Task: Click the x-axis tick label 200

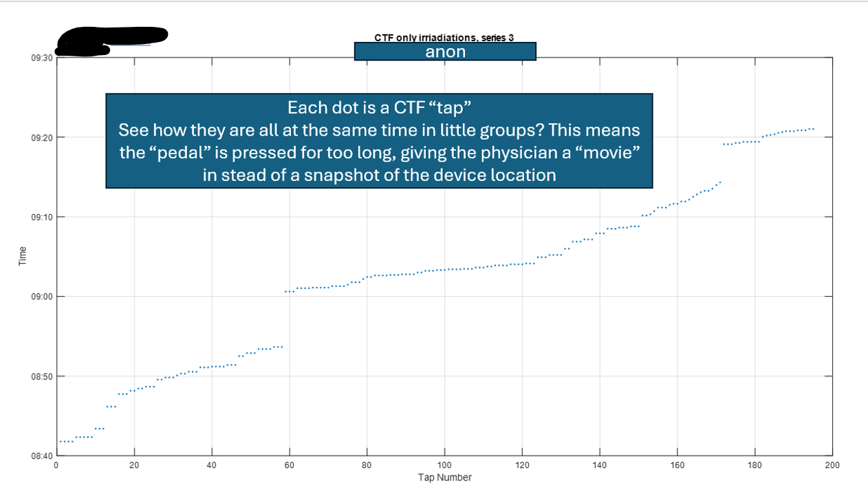Action: point(832,465)
